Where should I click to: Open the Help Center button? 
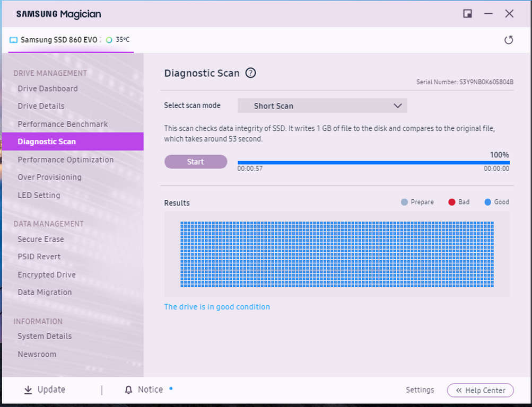click(x=480, y=391)
